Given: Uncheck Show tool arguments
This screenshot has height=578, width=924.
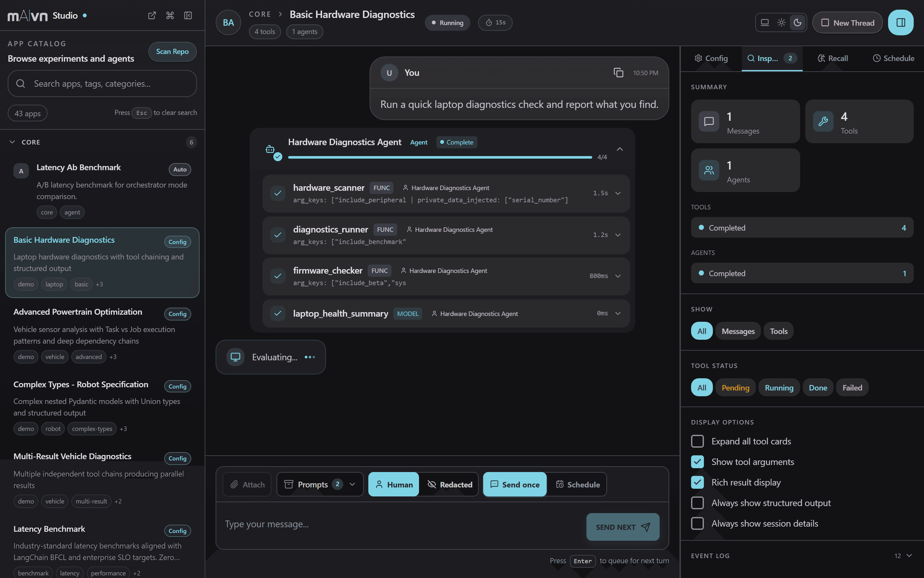Looking at the screenshot, I should pos(697,462).
